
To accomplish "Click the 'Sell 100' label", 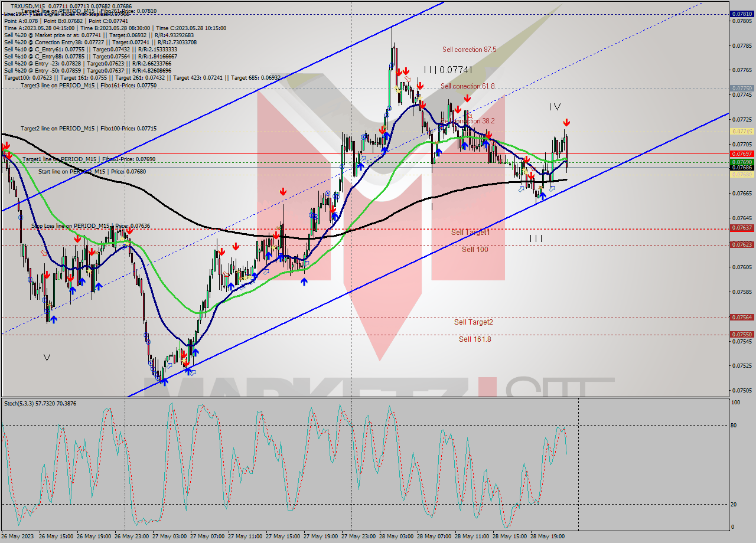I will (475, 250).
